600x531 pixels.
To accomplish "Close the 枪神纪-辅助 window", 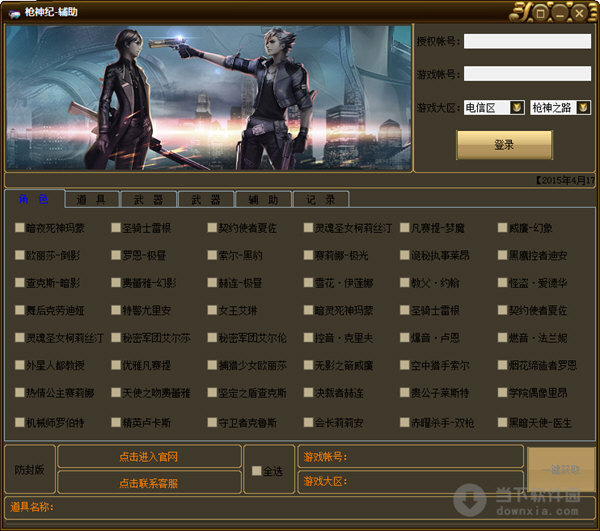I will [579, 14].
